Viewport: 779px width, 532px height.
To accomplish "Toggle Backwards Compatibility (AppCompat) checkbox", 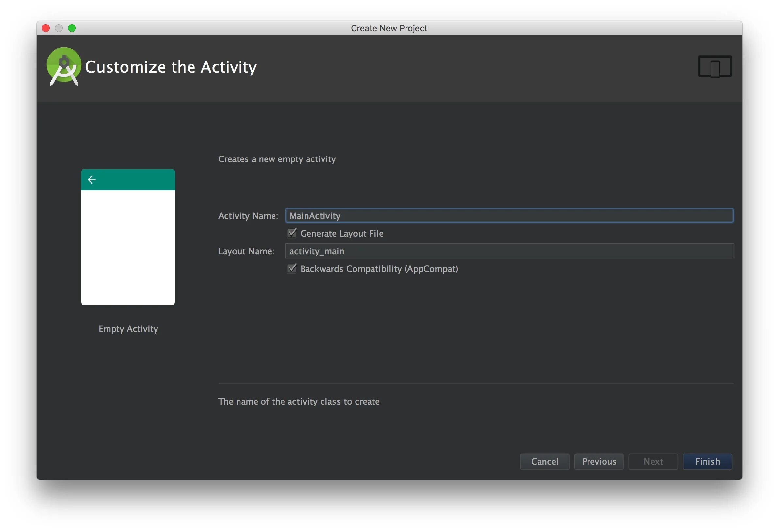I will [x=292, y=269].
